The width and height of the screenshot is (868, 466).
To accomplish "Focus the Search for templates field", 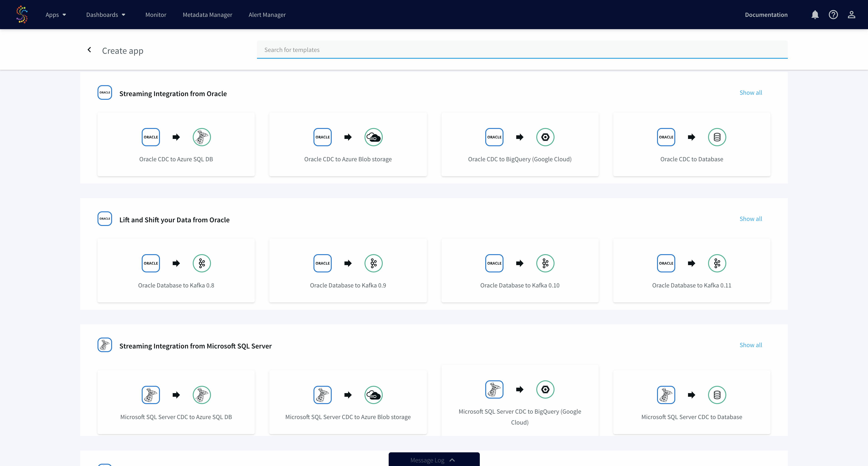I will [x=522, y=49].
